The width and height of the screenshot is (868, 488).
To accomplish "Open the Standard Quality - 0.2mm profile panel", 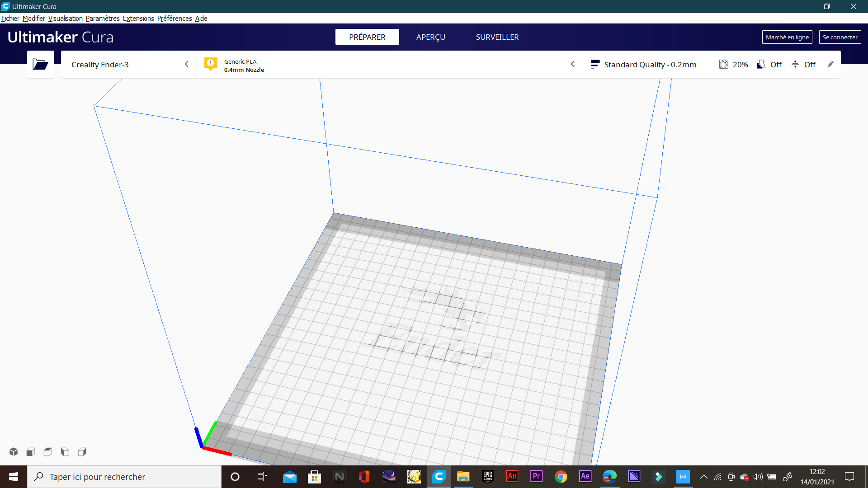I will pos(650,64).
